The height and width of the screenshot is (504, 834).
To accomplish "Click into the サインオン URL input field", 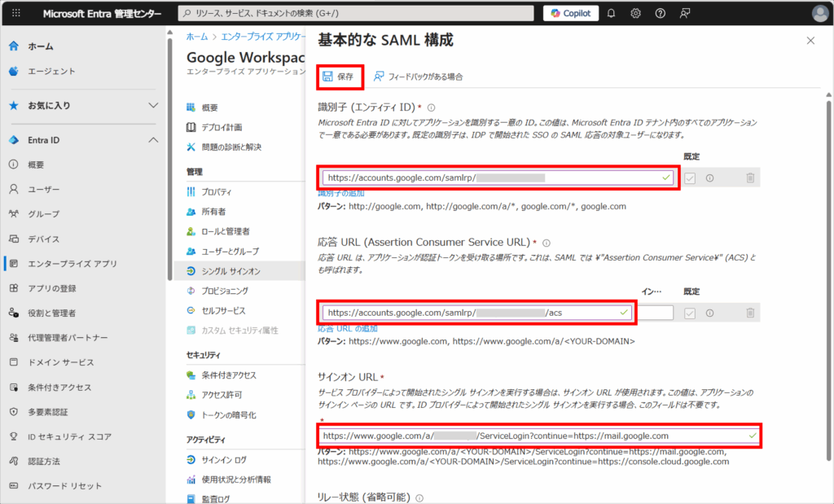I will pos(529,436).
